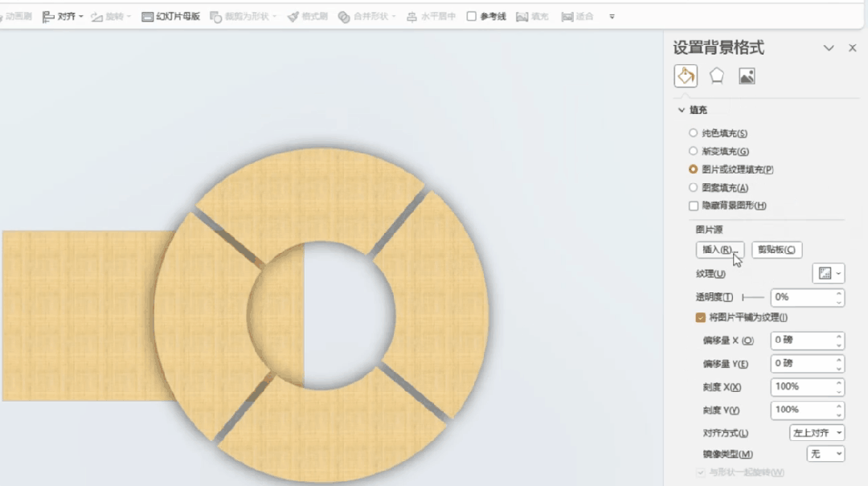Click the 格式刷 format painter
The width and height of the screenshot is (868, 486).
(x=307, y=17)
